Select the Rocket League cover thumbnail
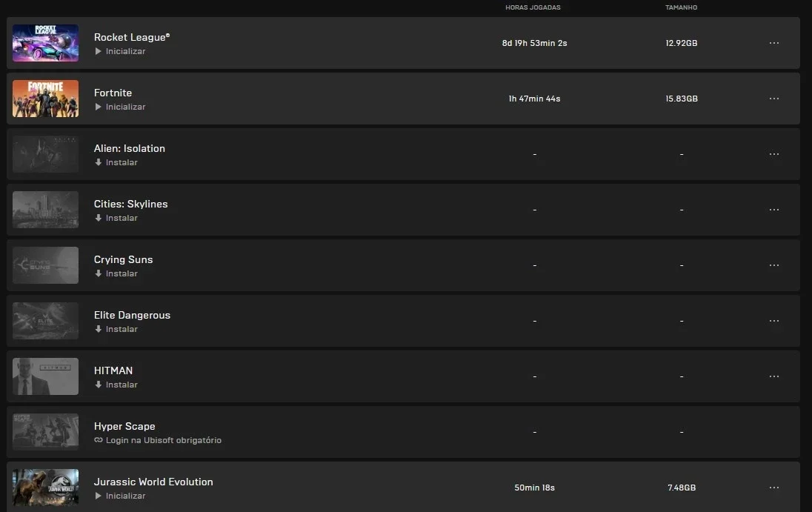The image size is (812, 512). point(46,43)
